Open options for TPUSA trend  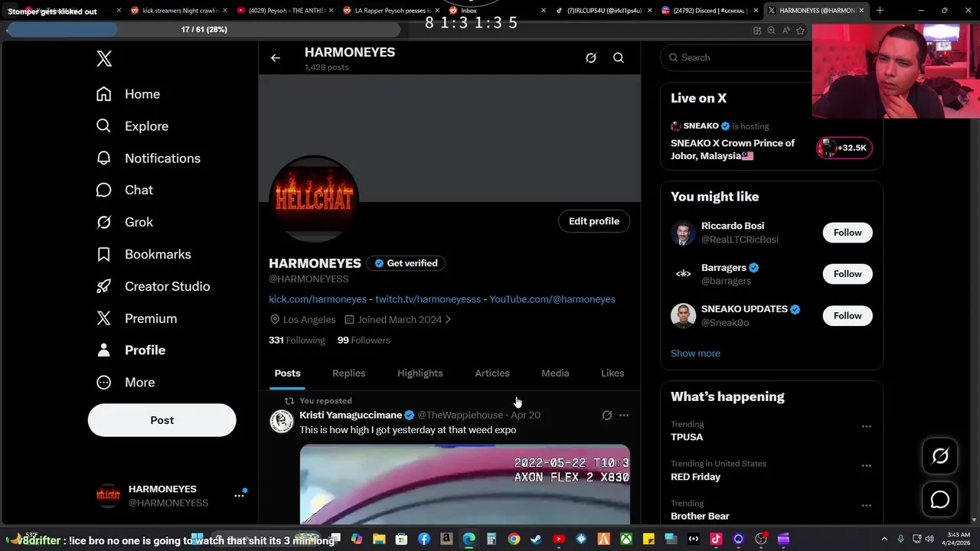pyautogui.click(x=866, y=426)
